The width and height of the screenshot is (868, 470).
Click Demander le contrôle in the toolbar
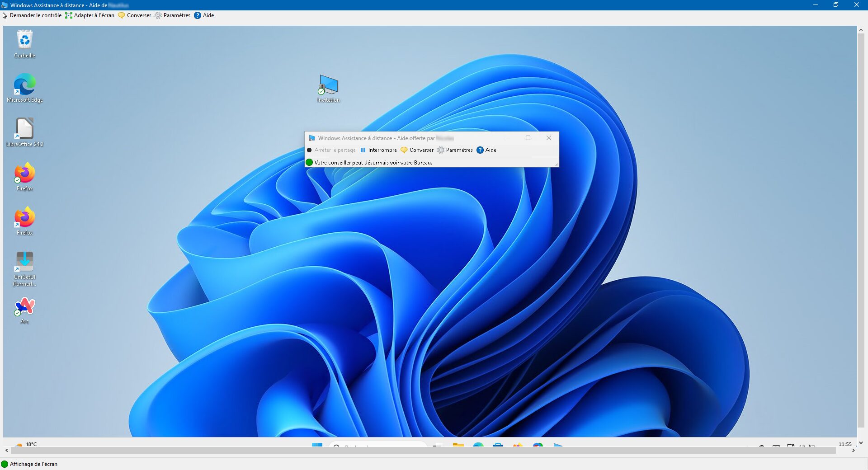click(32, 15)
